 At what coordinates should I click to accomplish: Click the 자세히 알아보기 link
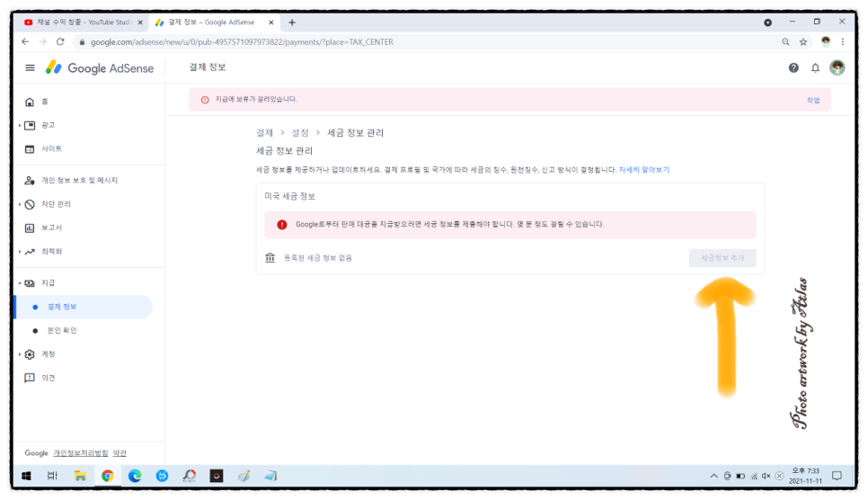tap(643, 170)
